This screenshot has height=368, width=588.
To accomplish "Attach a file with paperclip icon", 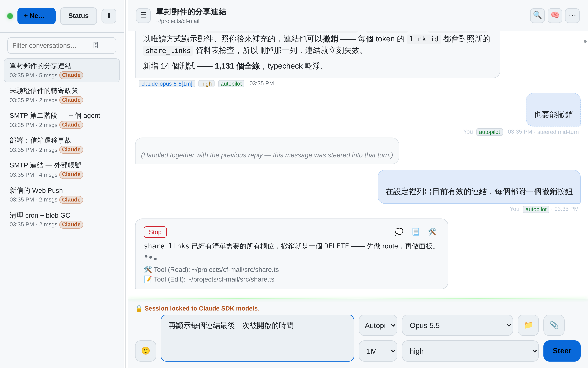I will click(554, 325).
